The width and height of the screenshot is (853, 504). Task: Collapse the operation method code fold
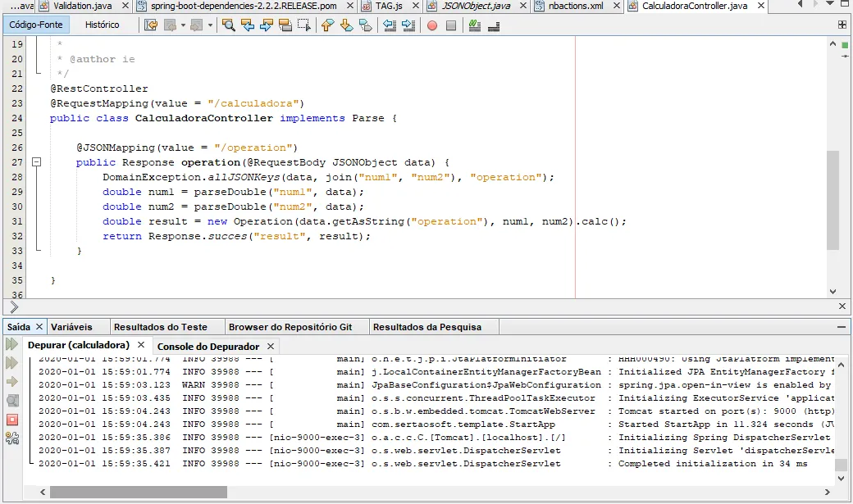pos(36,162)
